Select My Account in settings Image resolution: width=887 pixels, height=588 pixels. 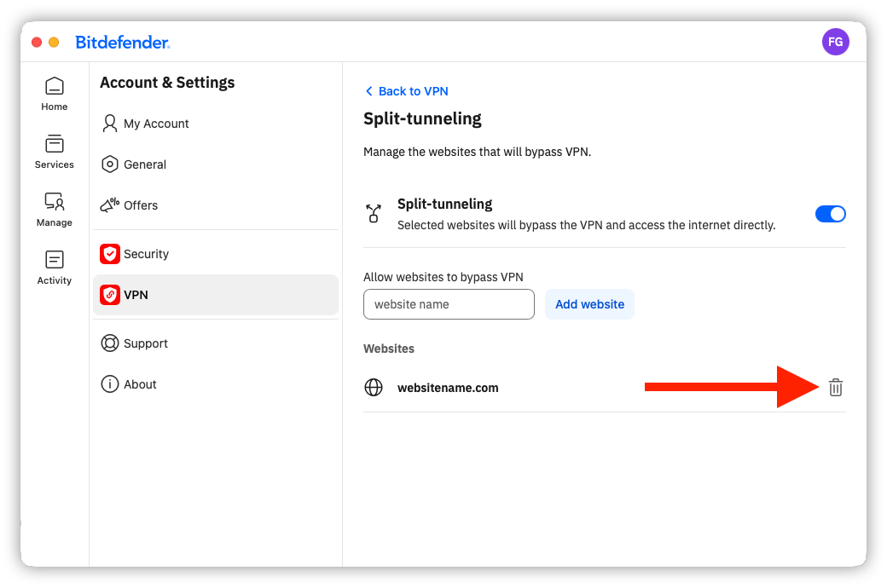pyautogui.click(x=215, y=124)
